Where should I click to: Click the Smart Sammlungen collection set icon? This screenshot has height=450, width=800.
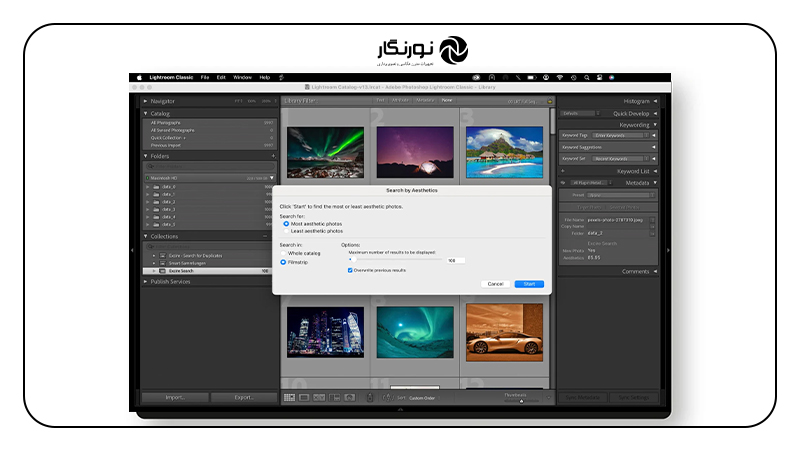(x=163, y=263)
